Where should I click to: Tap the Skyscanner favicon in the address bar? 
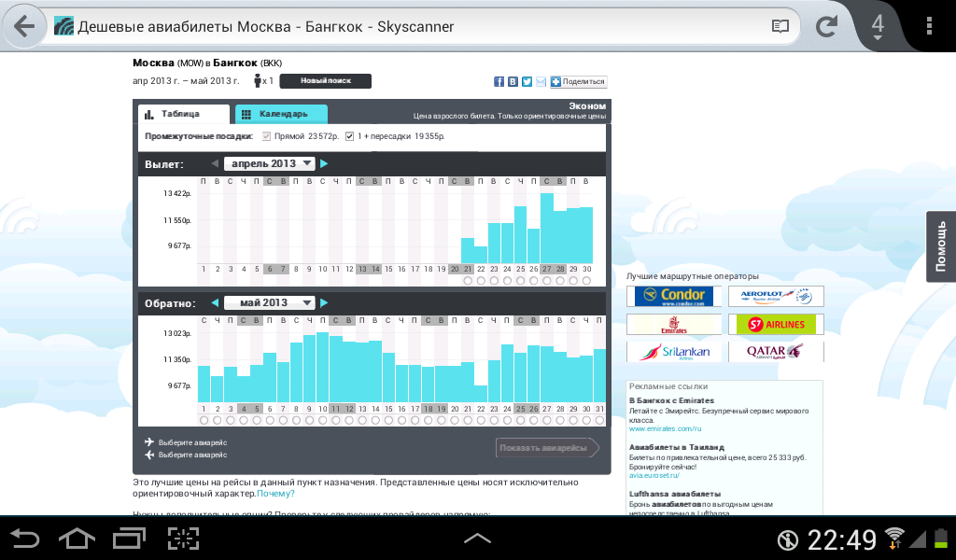point(63,26)
